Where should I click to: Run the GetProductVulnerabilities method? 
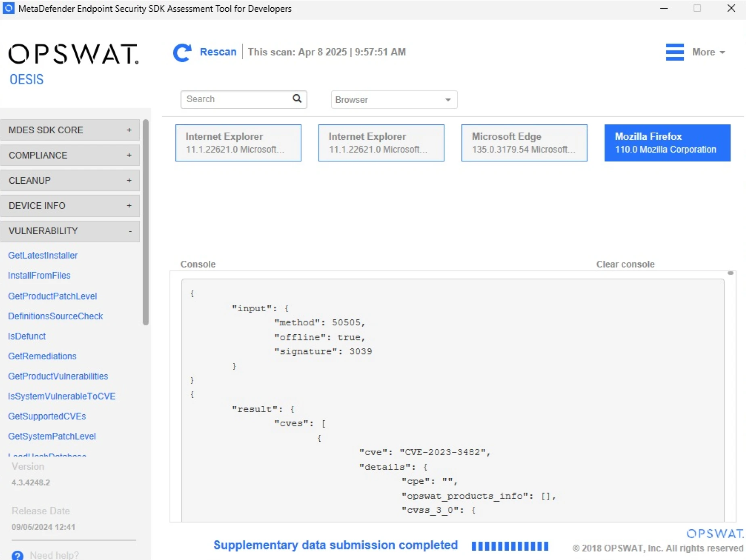coord(58,376)
